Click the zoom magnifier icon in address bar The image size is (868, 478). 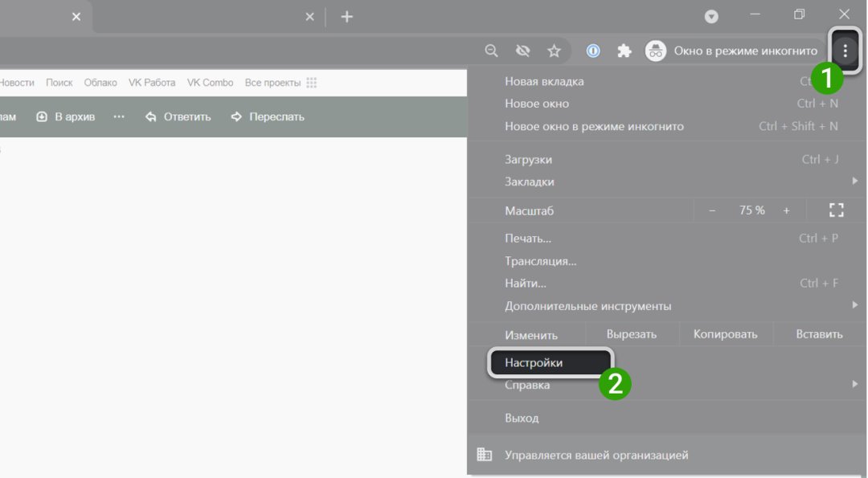tap(492, 51)
